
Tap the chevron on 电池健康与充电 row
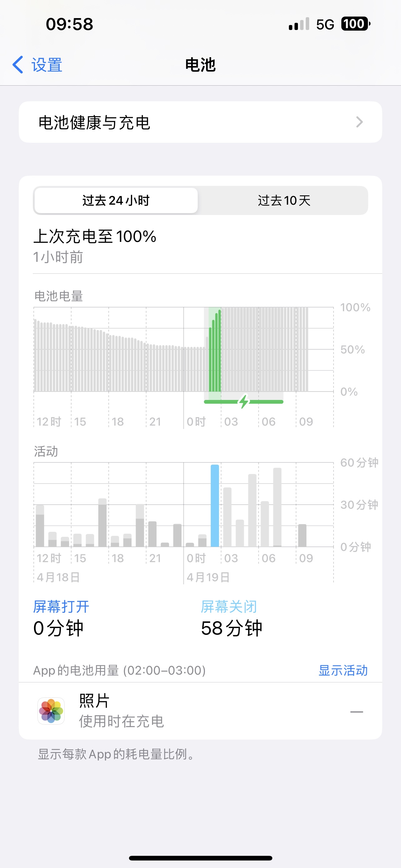click(359, 122)
